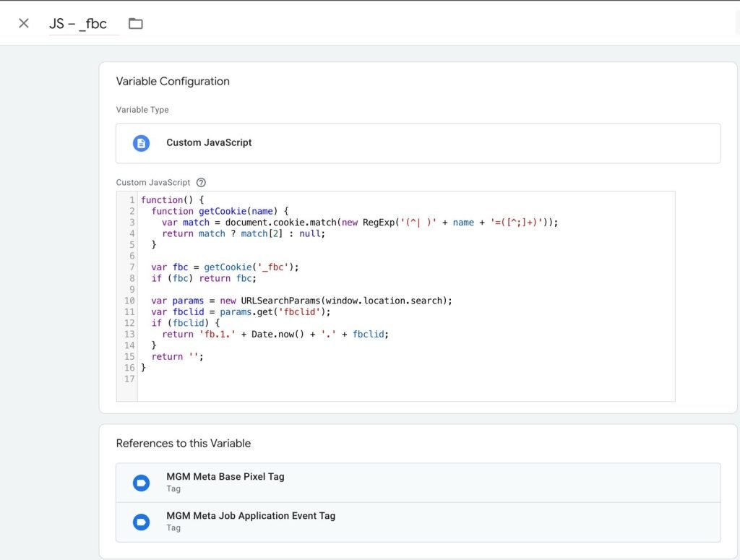Click the line with new URLSearchParams
Image resolution: width=740 pixels, height=560 pixels.
[301, 301]
